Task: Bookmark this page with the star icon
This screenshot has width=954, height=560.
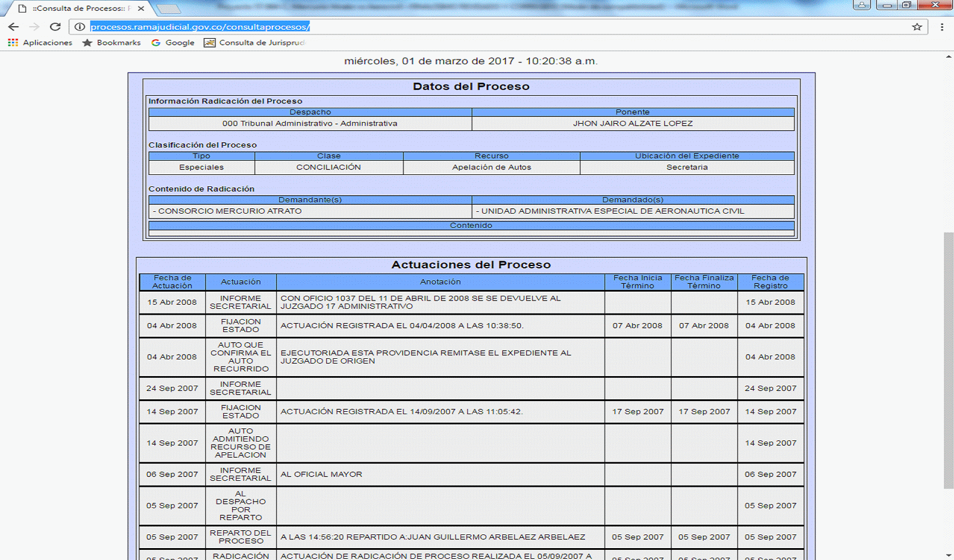Action: (x=917, y=27)
